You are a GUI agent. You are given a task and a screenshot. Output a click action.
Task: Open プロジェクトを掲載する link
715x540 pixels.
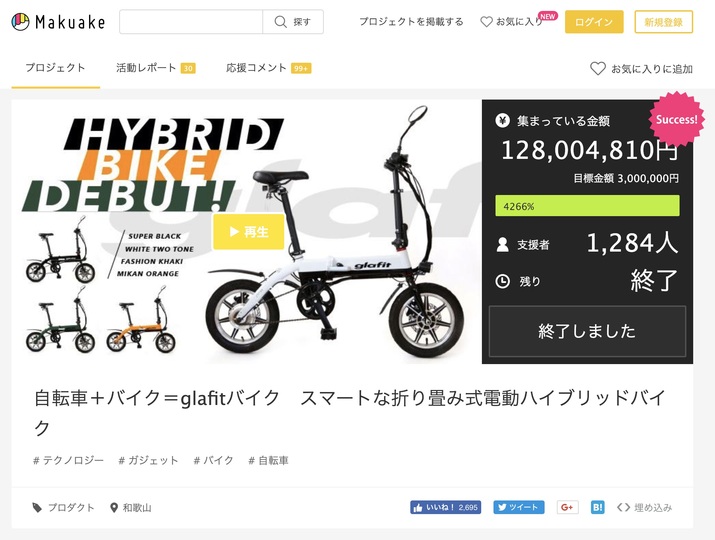pyautogui.click(x=411, y=21)
